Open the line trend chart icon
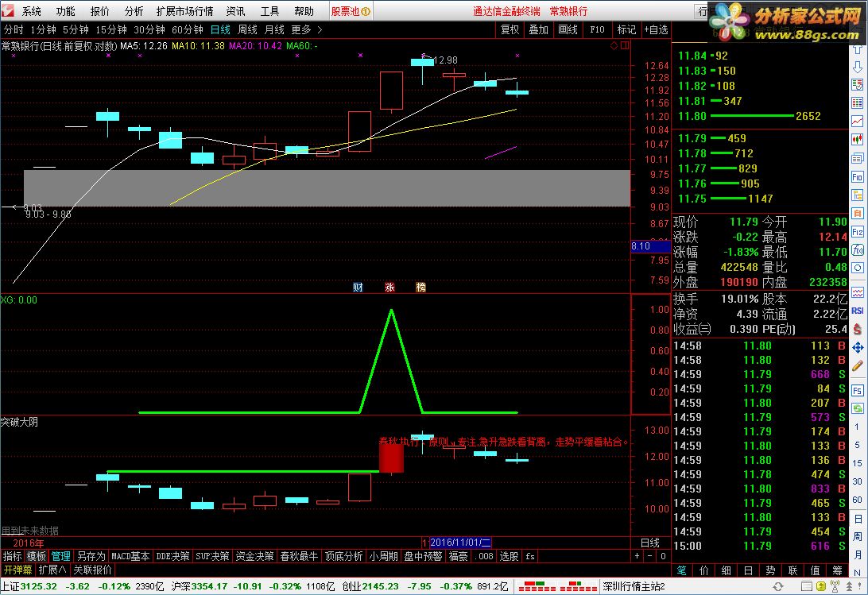 pyautogui.click(x=858, y=122)
